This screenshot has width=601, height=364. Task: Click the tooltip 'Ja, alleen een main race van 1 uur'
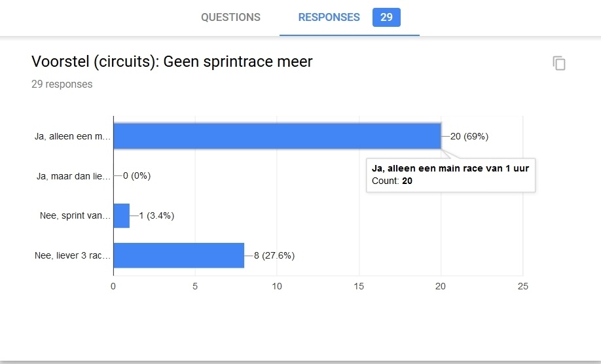tap(450, 169)
